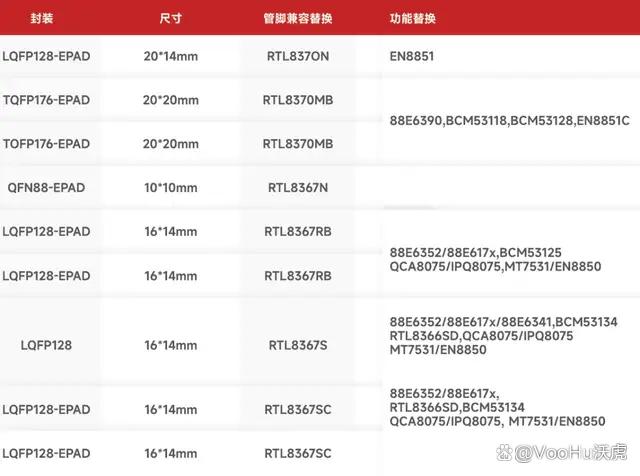The image size is (640, 476).
Task: Click the LQFP128 cell without EPAD suffix
Action: pos(46,345)
